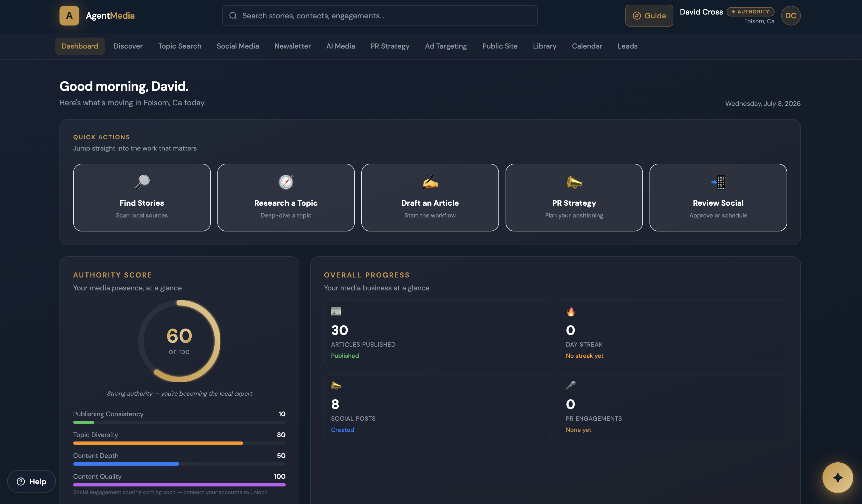This screenshot has height=504, width=862.
Task: Click the Research a Topic compass icon
Action: 286,182
